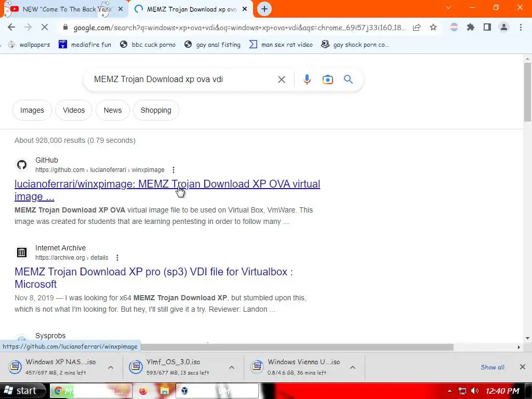Close the YouTube tab
The width and height of the screenshot is (532, 399).
tap(121, 9)
